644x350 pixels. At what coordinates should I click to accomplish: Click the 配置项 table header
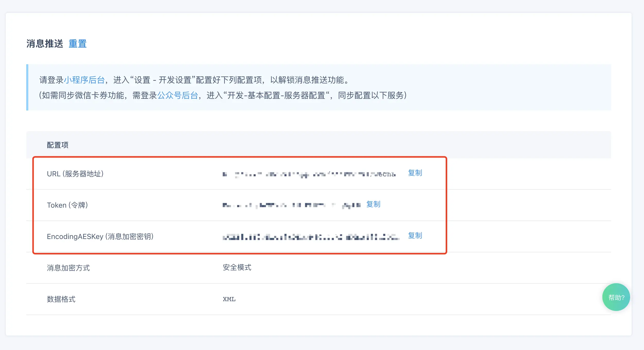click(x=57, y=145)
